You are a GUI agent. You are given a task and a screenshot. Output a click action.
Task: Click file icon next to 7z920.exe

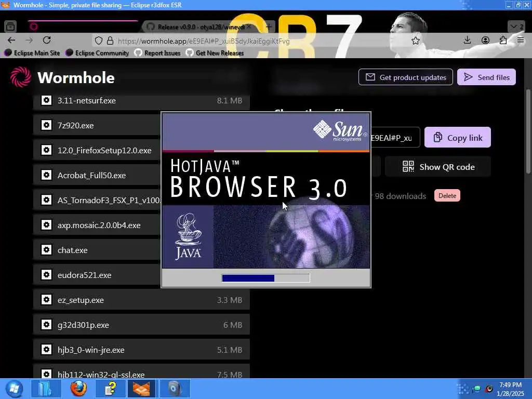46,125
